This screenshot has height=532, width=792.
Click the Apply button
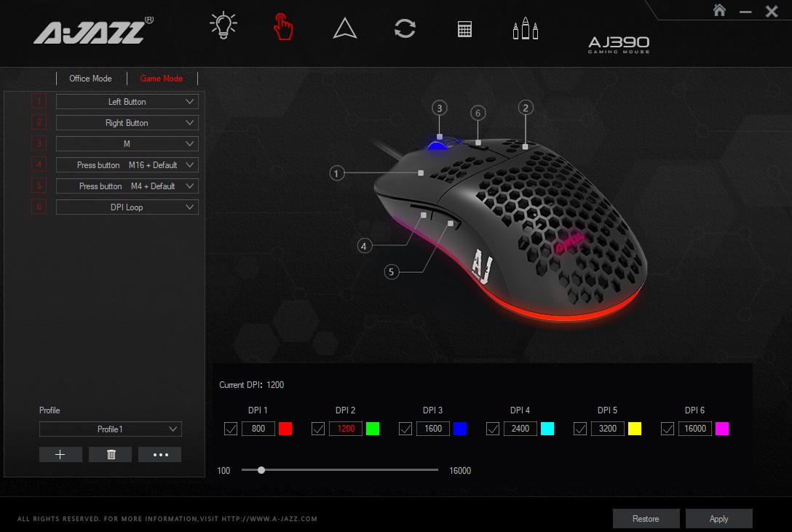[718, 518]
